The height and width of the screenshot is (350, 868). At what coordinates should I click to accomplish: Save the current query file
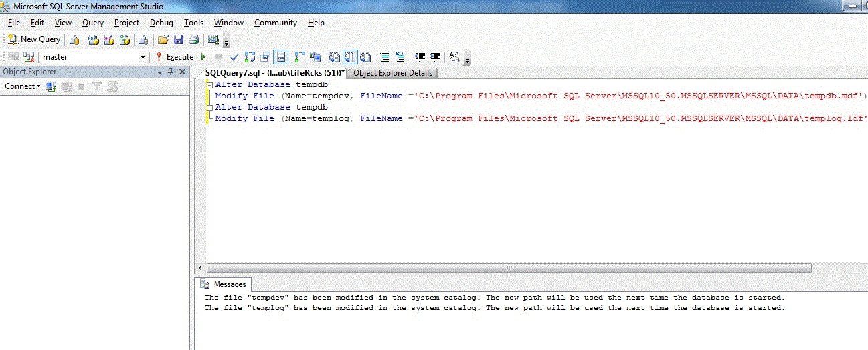pyautogui.click(x=179, y=39)
